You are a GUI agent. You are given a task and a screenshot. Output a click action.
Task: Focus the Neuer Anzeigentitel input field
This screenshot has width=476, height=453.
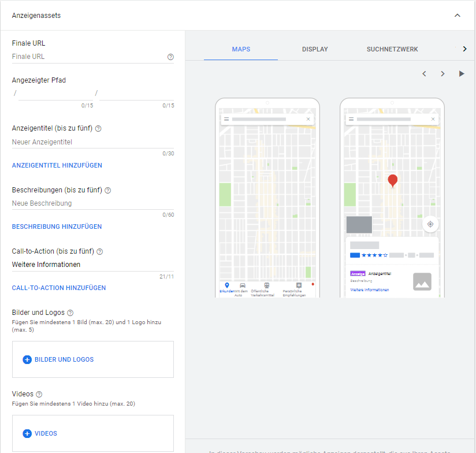(x=87, y=142)
